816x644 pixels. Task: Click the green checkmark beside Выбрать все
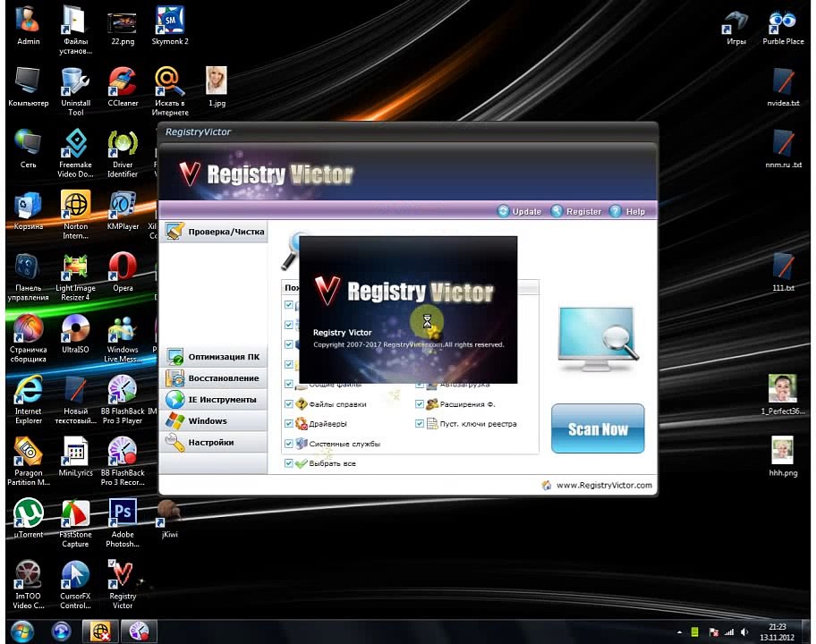coord(302,463)
